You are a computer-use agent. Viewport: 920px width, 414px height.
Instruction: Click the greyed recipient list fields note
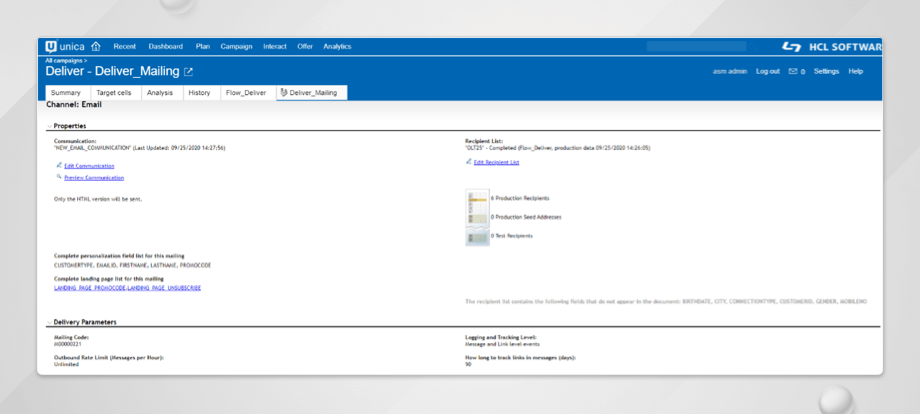pos(666,301)
